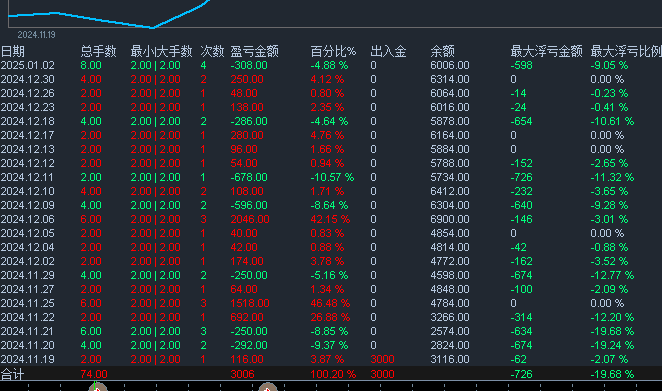Click the profit value 2046.00
662x391 pixels.
(250, 219)
